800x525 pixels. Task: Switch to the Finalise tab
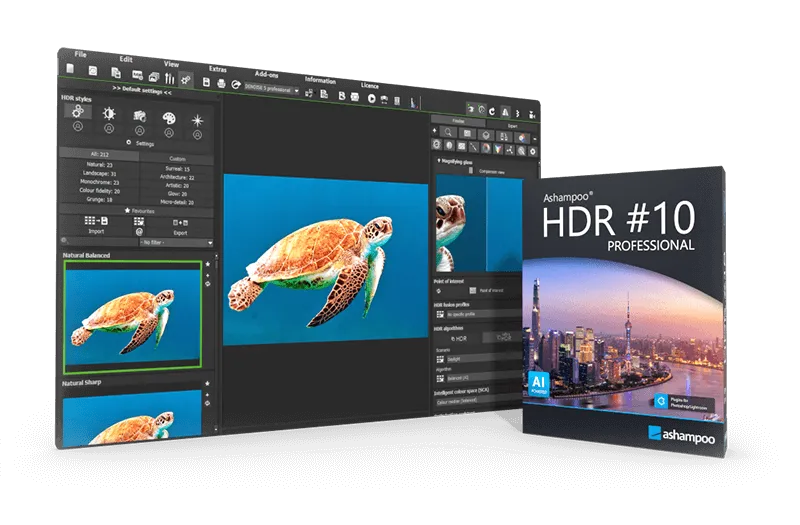point(459,121)
